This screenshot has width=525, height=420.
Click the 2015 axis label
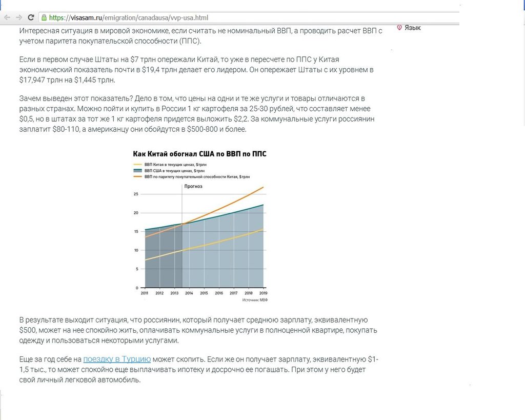[204, 293]
